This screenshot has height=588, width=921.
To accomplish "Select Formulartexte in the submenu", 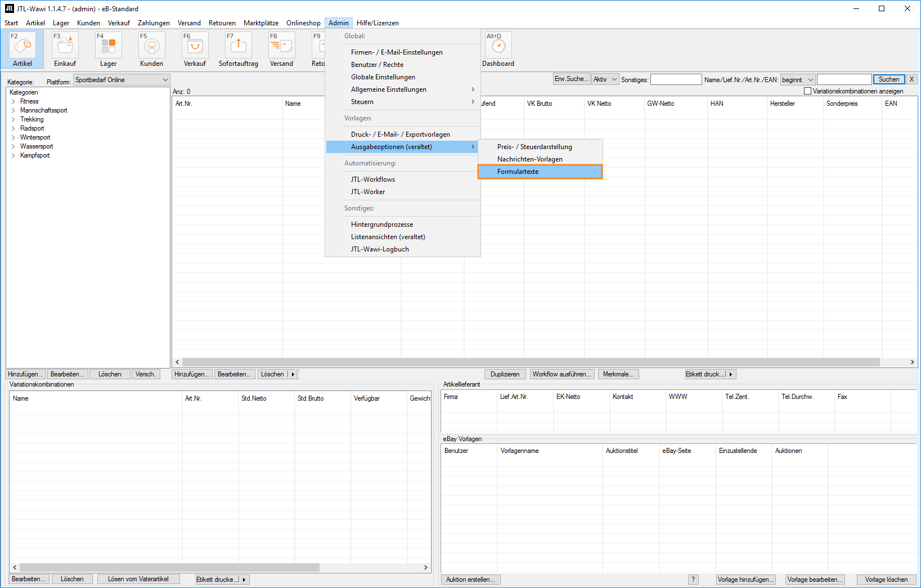I will [518, 172].
